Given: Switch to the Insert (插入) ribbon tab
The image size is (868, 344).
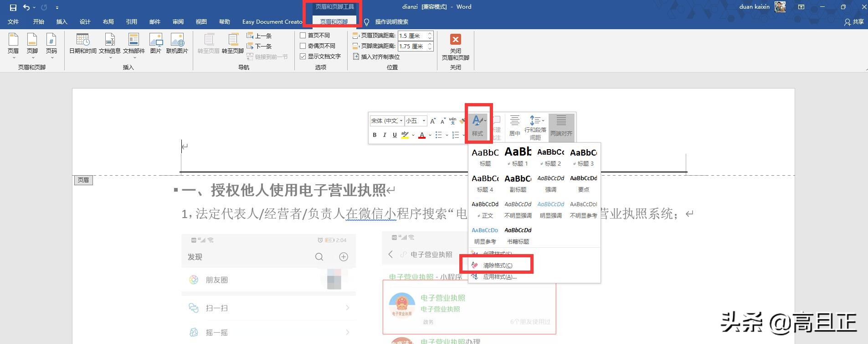Looking at the screenshot, I should click(x=62, y=22).
